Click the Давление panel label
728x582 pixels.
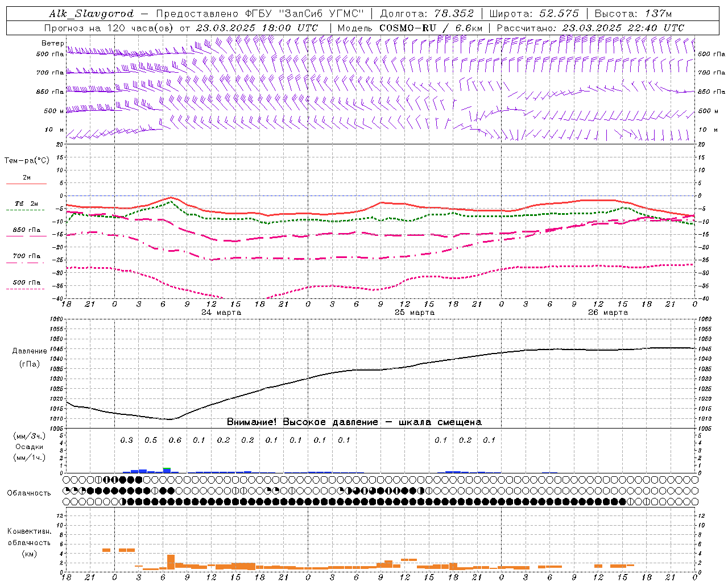click(x=30, y=351)
